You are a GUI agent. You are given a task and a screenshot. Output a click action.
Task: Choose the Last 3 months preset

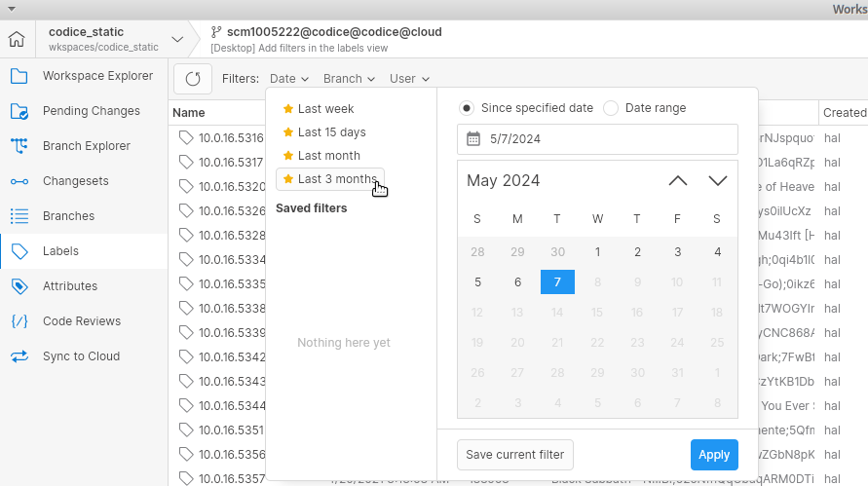tap(330, 179)
